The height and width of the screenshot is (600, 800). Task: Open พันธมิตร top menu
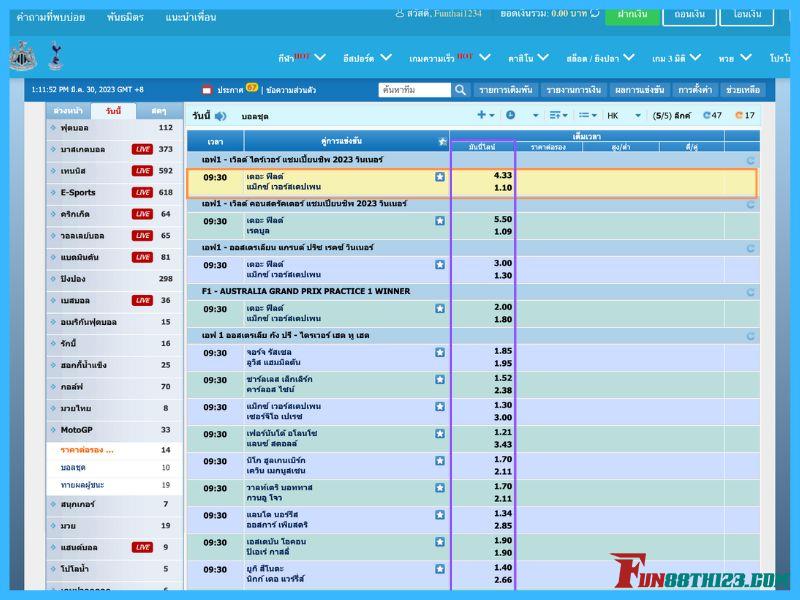pyautogui.click(x=125, y=17)
